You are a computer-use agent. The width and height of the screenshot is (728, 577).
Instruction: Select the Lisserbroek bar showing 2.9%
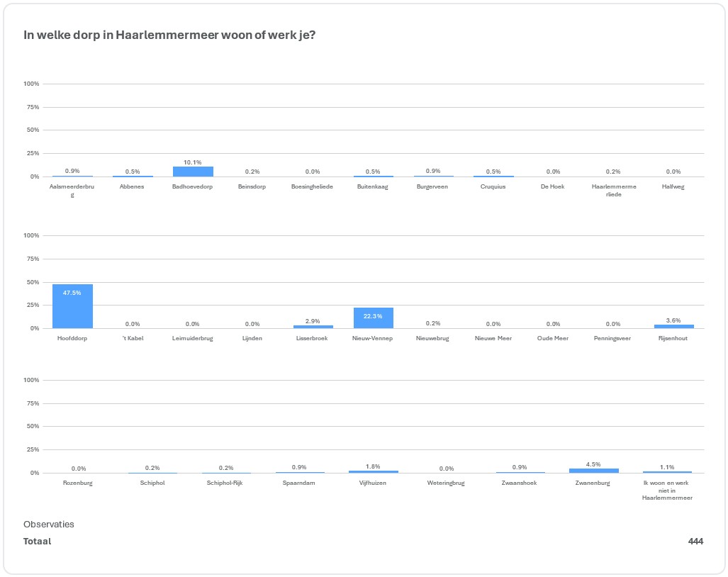point(313,327)
